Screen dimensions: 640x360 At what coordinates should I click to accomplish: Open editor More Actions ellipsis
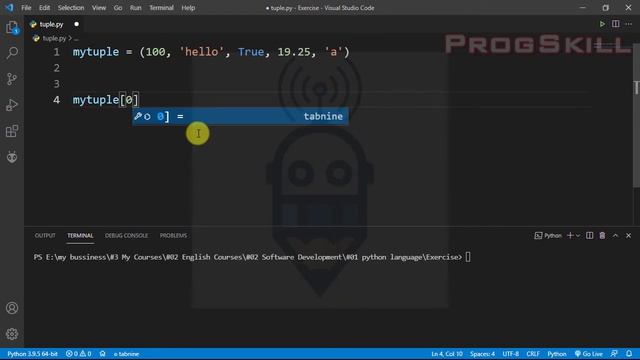tap(629, 24)
